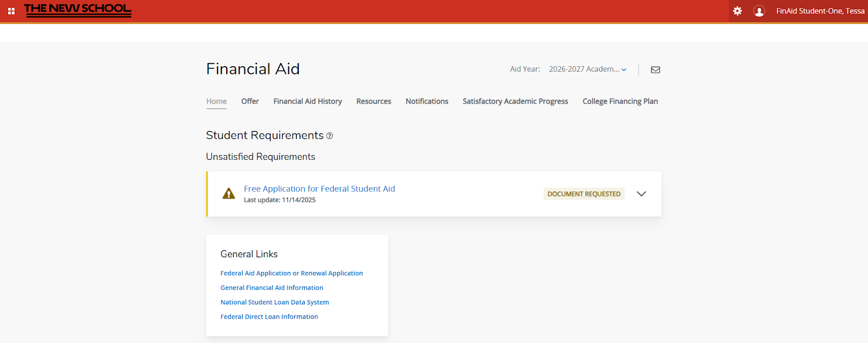The width and height of the screenshot is (868, 343).
Task: Click the Student Requirements help icon
Action: (329, 136)
